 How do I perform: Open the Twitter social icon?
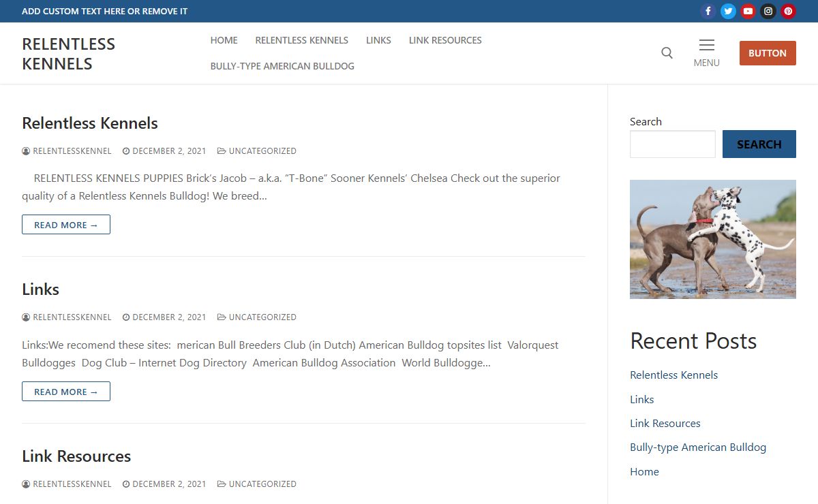(728, 11)
